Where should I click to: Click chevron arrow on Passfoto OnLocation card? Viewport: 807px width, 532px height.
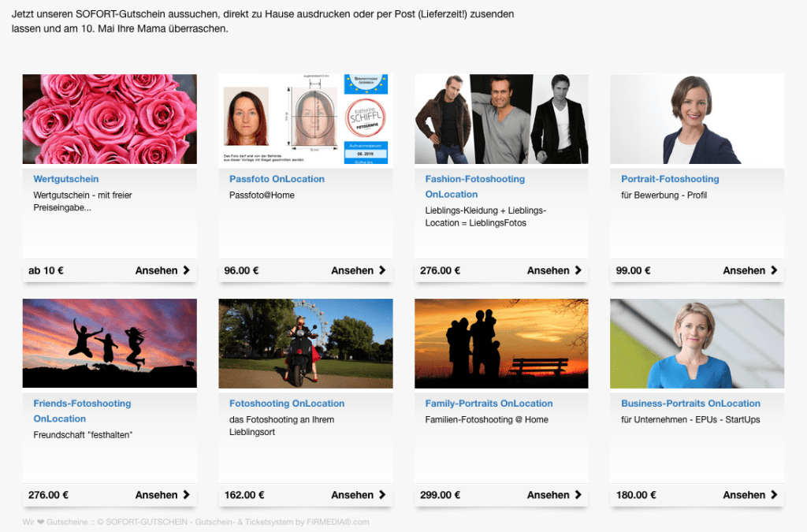pyautogui.click(x=382, y=270)
